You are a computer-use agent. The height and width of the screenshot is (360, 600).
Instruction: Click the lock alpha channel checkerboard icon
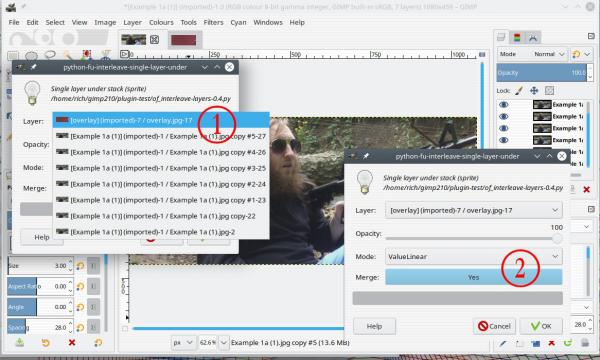549,91
